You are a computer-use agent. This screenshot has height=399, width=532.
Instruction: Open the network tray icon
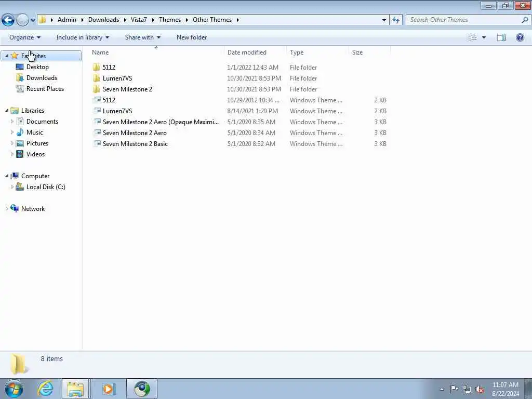pyautogui.click(x=467, y=389)
